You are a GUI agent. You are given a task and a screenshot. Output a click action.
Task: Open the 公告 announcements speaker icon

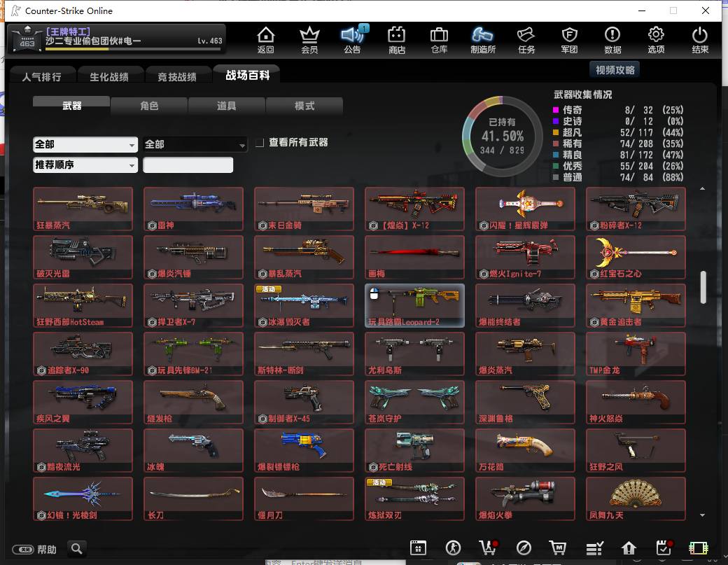352,40
